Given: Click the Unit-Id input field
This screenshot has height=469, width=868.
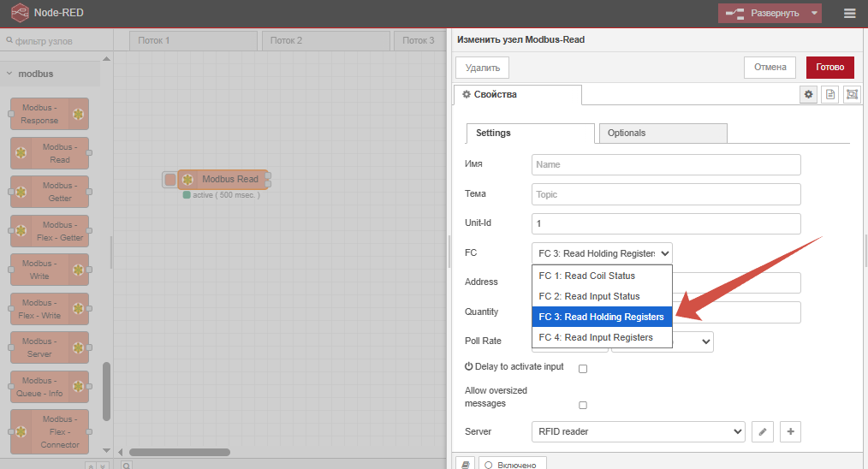Looking at the screenshot, I should point(665,223).
